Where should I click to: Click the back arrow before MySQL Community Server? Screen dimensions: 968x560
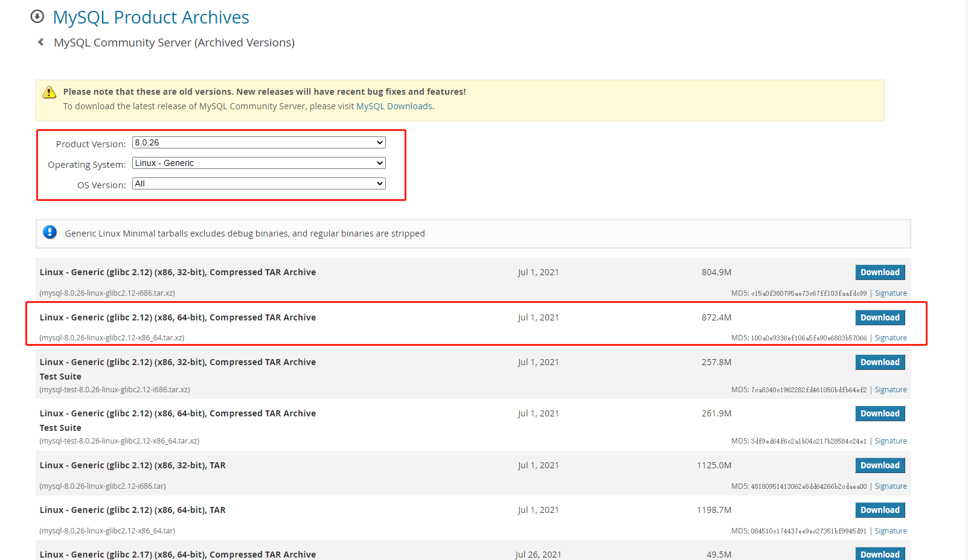click(40, 42)
